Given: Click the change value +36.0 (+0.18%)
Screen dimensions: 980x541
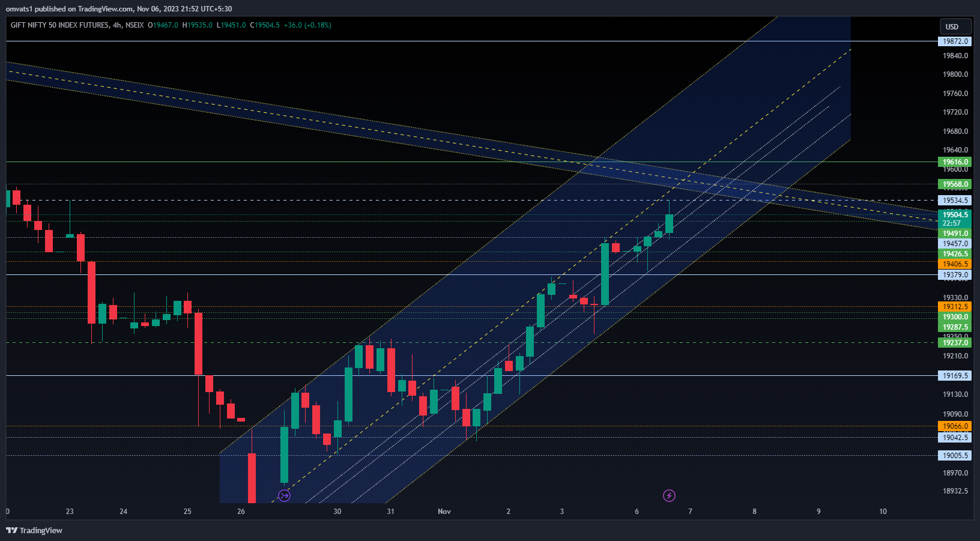Looking at the screenshot, I should [x=307, y=25].
